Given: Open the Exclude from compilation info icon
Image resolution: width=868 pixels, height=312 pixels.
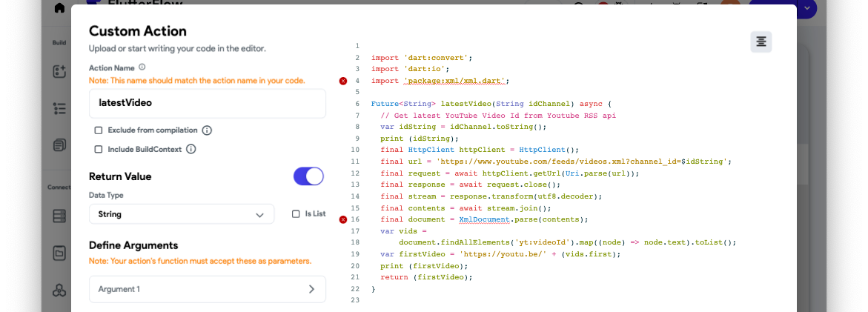Looking at the screenshot, I should point(207,130).
